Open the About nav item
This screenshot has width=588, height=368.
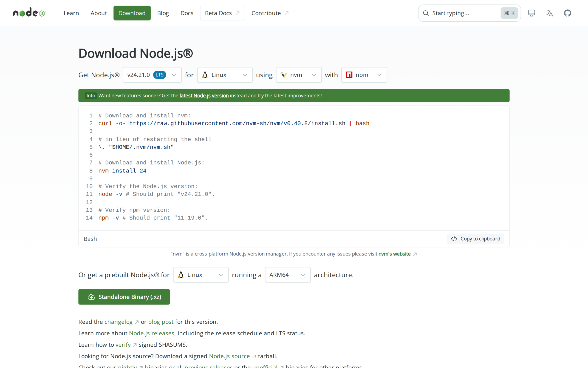(99, 13)
